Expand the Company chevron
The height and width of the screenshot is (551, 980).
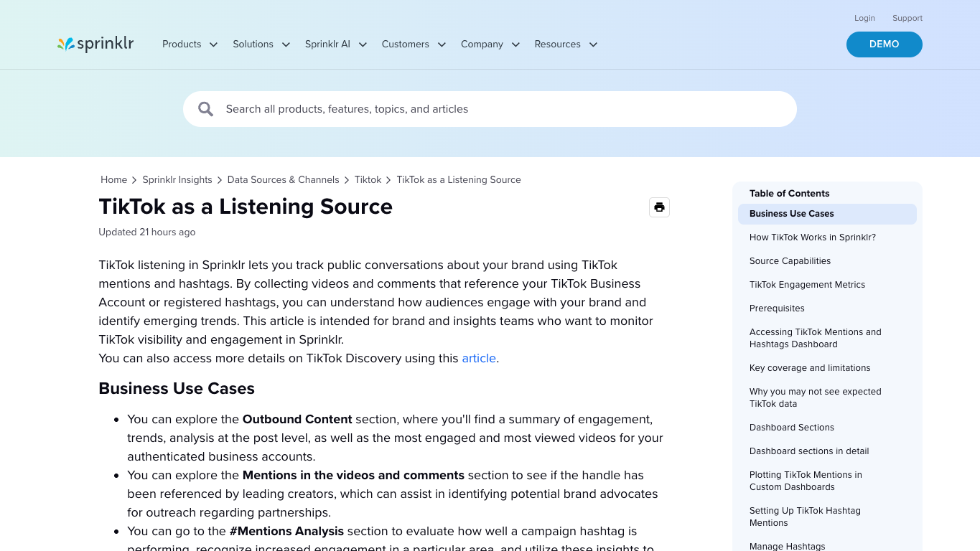coord(515,44)
